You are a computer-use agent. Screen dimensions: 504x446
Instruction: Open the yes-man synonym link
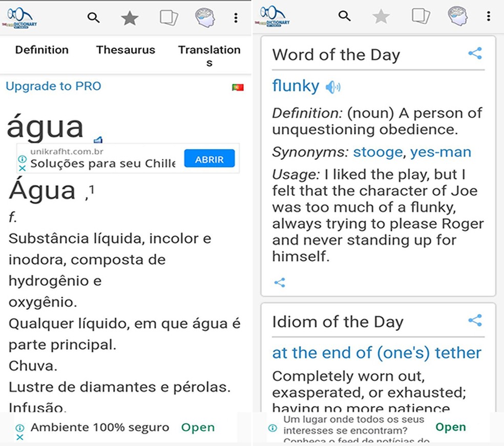440,152
